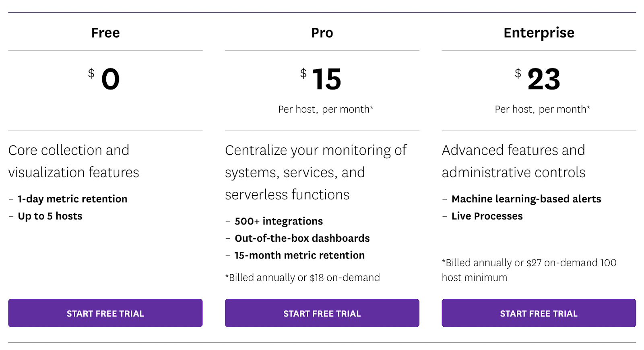Click Start Free Trial under Enterprise plan
Viewport: 644px width, 350px height.
pyautogui.click(x=539, y=313)
